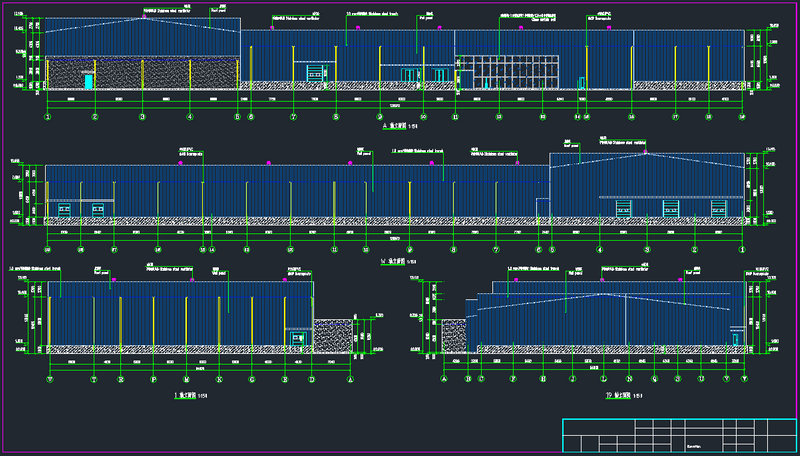Click the leftmost window in the second elevation
Image resolution: width=800 pixels, height=456 pixels.
click(x=64, y=209)
